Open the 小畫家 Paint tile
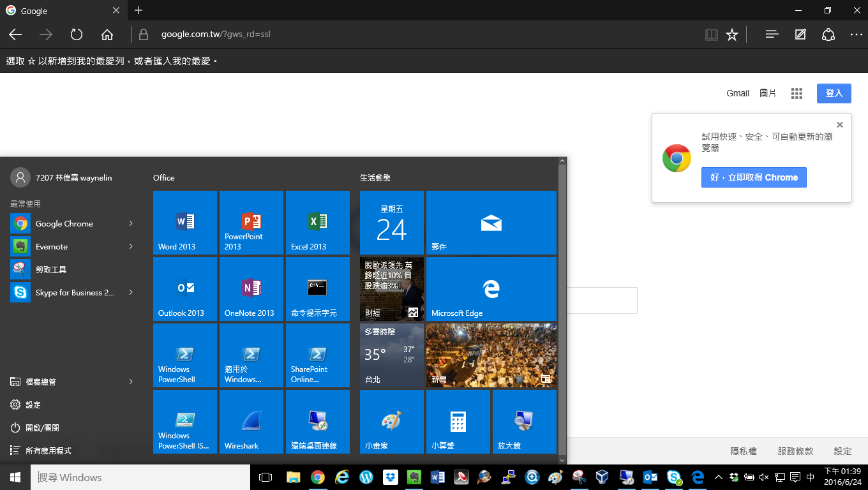 (392, 422)
